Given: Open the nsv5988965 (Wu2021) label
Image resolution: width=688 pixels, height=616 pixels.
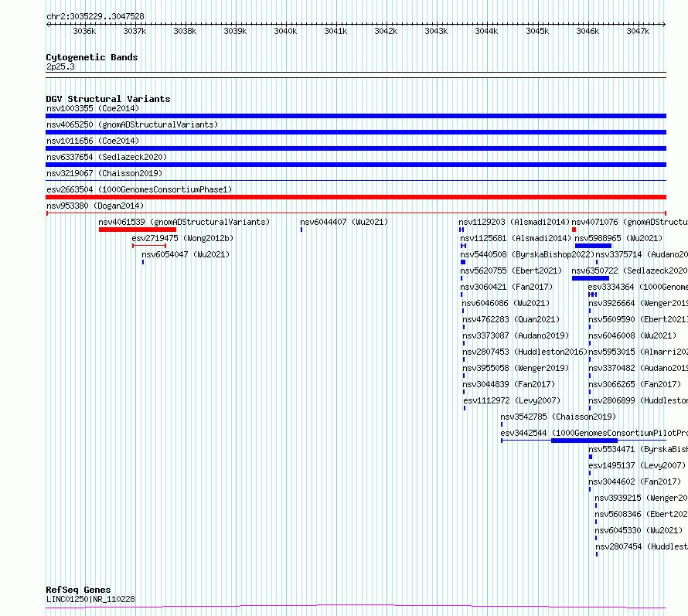Looking at the screenshot, I should pos(618,238).
